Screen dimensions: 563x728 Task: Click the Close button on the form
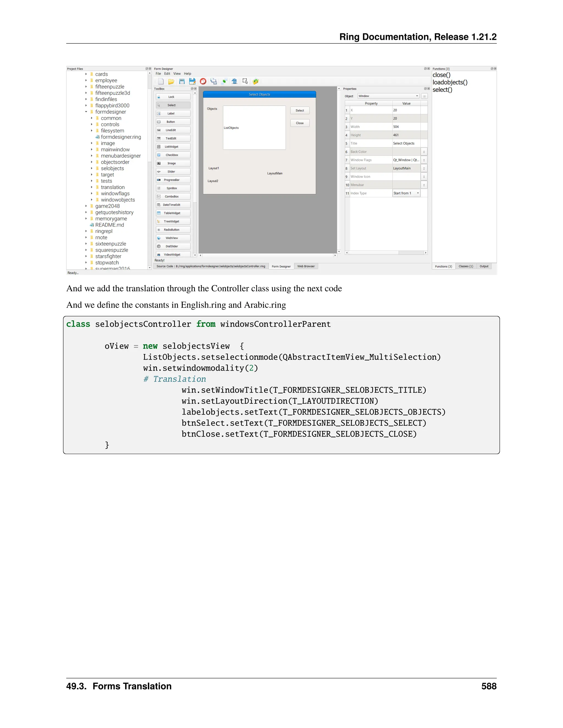tap(300, 123)
